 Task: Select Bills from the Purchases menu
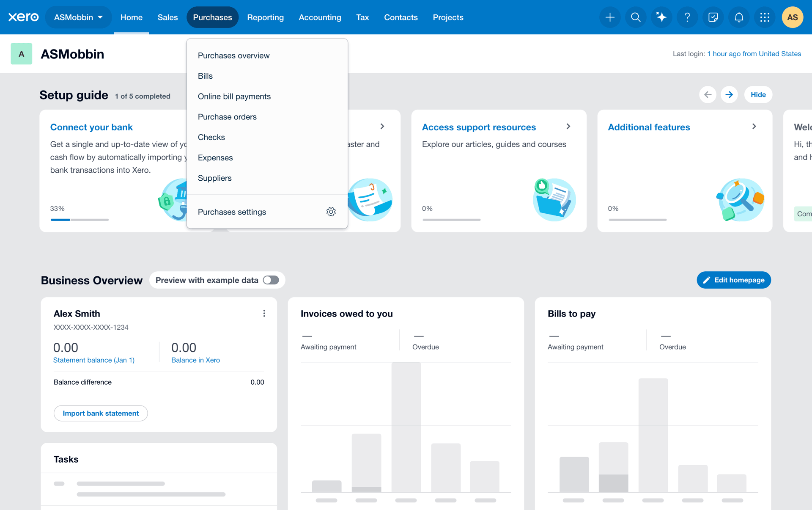267,76
